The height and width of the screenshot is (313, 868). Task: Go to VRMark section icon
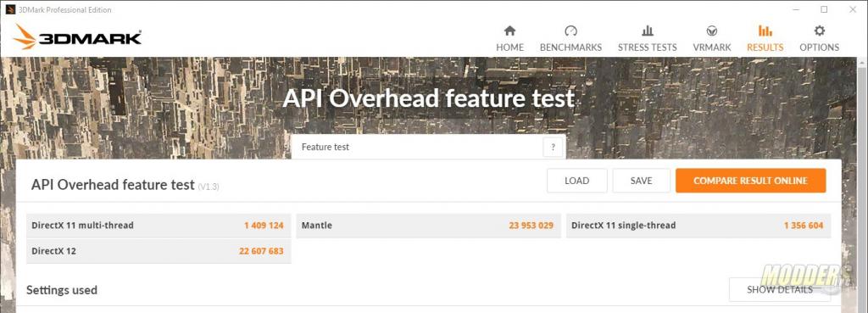[712, 31]
